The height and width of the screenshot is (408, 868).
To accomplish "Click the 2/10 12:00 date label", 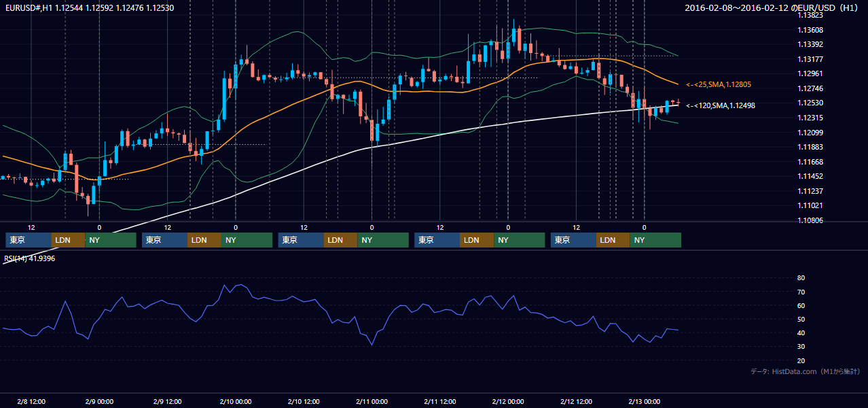I will 304,401.
